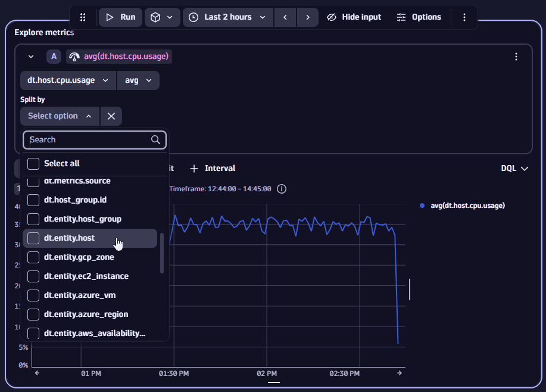Open the Last 2 hours timeframe picker
Screen dimensions: 546x392
[x=228, y=17]
